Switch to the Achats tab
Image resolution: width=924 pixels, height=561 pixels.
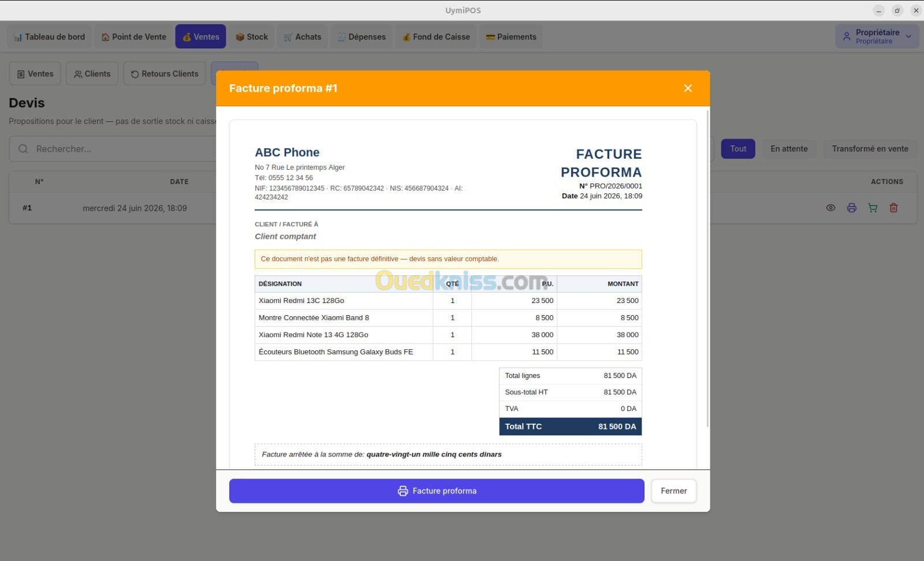(302, 36)
